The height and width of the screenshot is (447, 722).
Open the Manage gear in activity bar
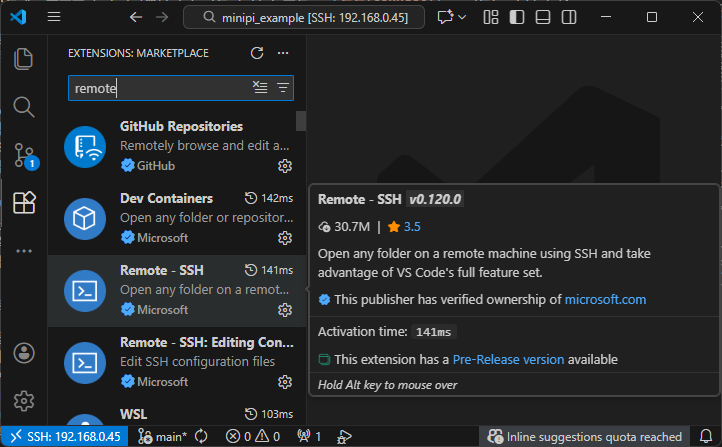click(24, 401)
